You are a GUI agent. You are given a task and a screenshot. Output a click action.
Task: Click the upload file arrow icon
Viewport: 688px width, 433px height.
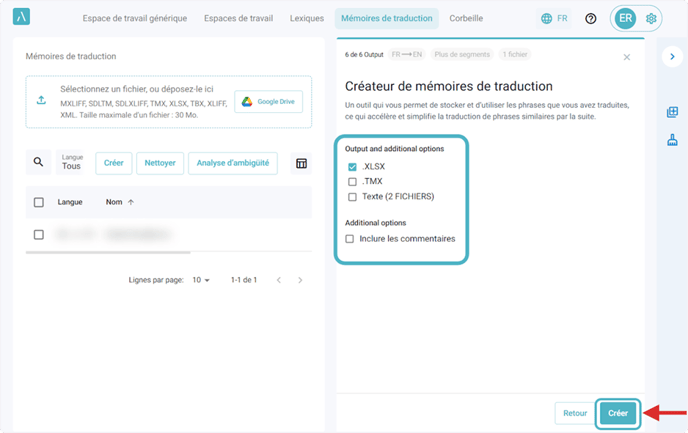click(41, 100)
